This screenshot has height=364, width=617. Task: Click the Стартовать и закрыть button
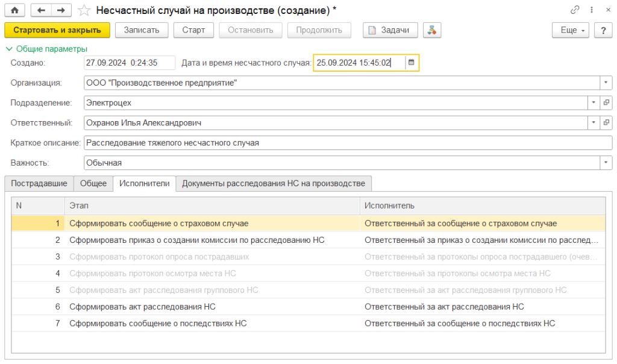57,30
